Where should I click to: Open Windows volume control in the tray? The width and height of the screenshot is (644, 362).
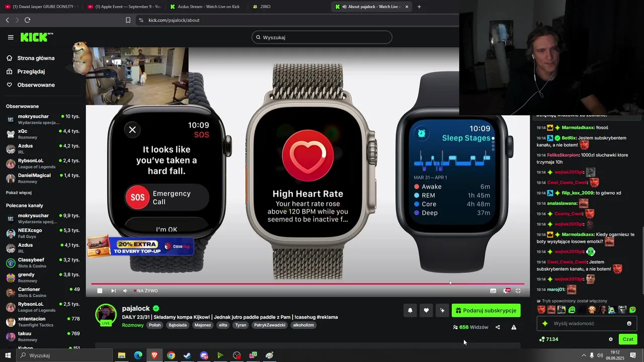pyautogui.click(x=600, y=355)
